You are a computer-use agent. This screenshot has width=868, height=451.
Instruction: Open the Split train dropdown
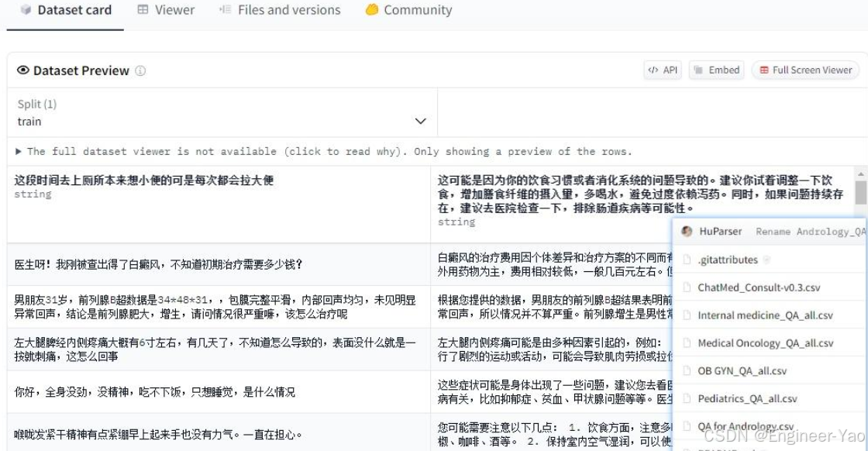222,113
